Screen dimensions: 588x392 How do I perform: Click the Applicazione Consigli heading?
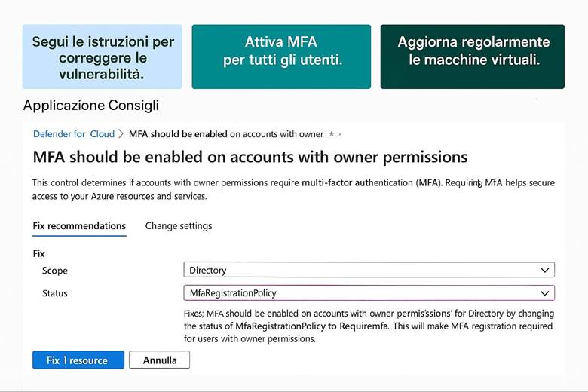(x=91, y=106)
